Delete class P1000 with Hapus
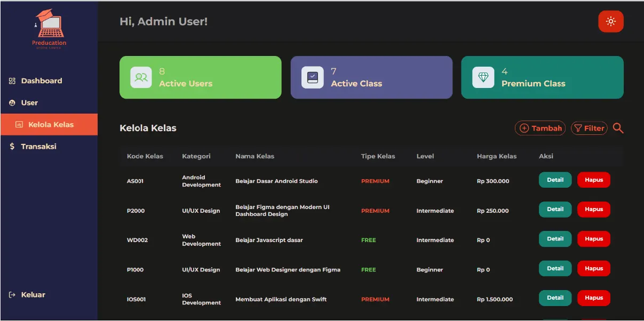The height and width of the screenshot is (321, 644). point(593,268)
